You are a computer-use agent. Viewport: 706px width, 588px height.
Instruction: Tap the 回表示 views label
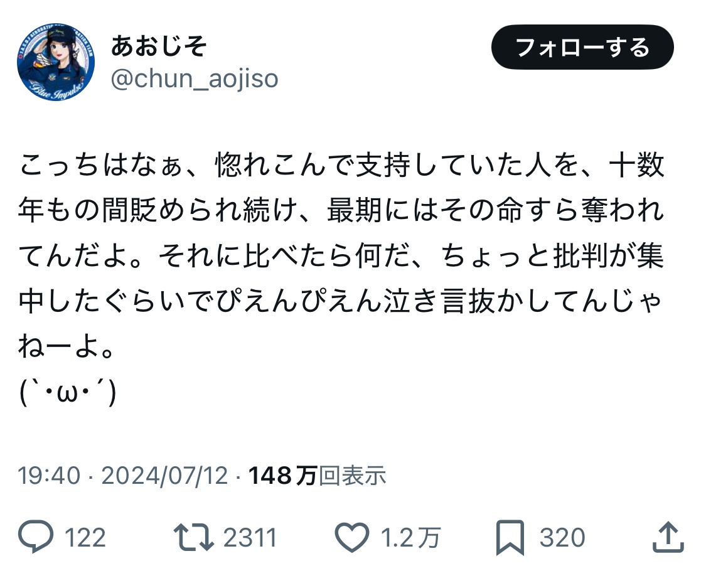[x=353, y=476]
